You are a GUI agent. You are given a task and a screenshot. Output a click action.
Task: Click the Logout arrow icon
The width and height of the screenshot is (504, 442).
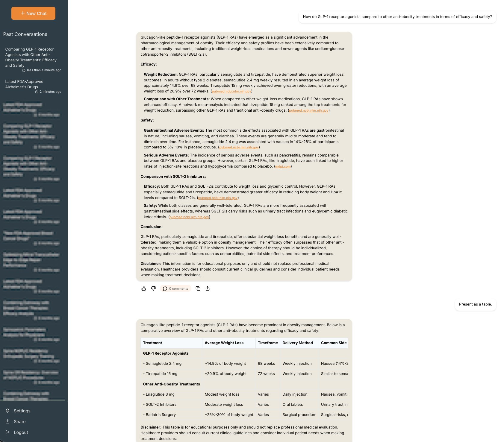8,432
